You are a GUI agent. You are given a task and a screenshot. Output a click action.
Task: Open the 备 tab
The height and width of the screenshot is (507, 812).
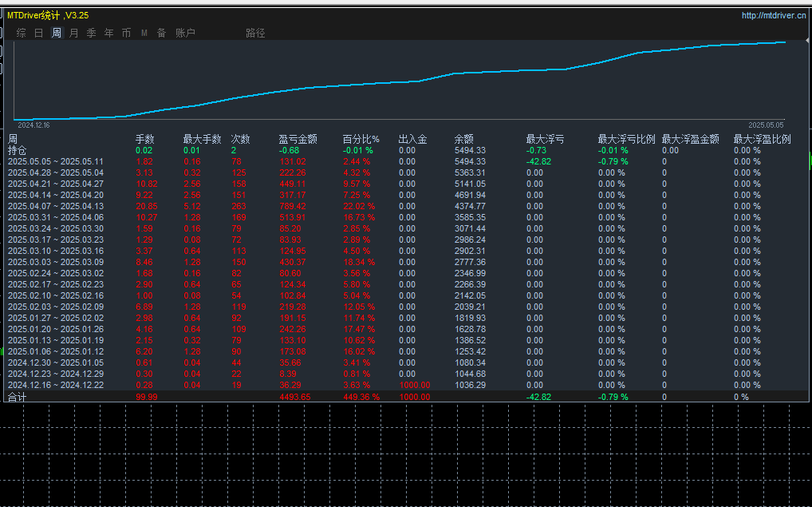[x=162, y=33]
